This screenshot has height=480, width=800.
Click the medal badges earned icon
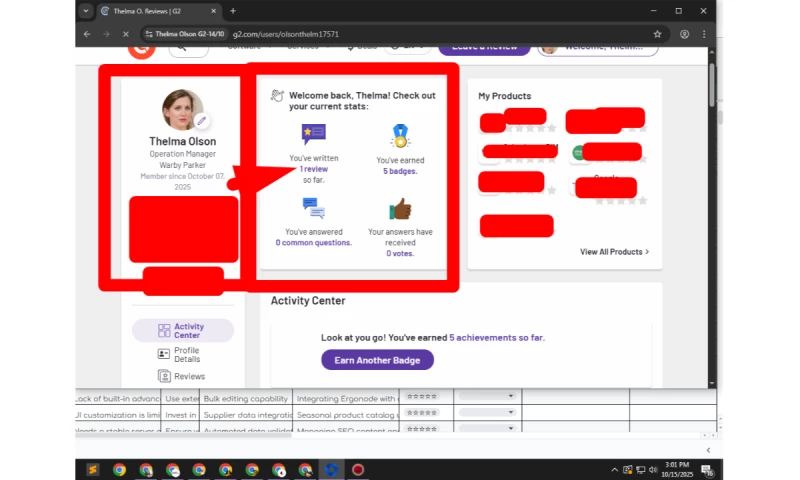(400, 136)
